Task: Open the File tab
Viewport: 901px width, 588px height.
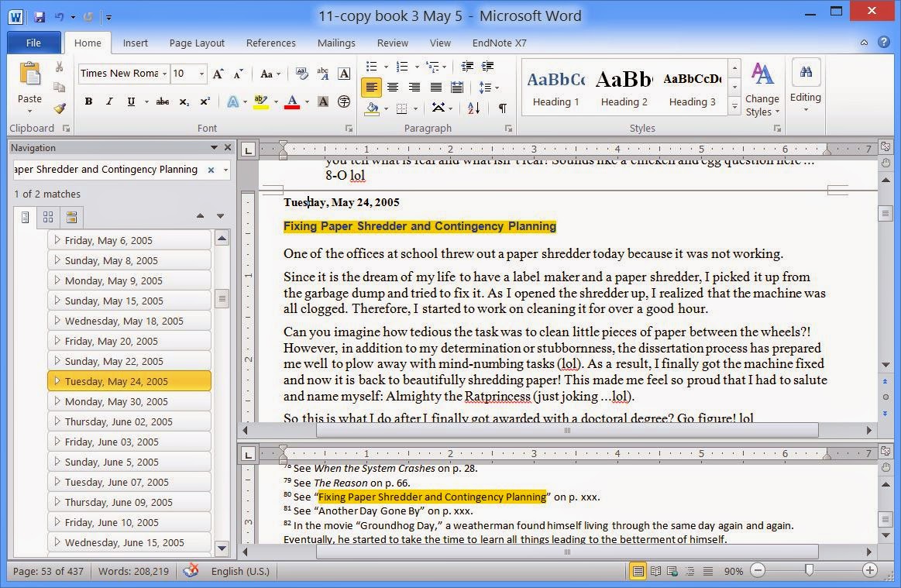Action: pyautogui.click(x=33, y=43)
